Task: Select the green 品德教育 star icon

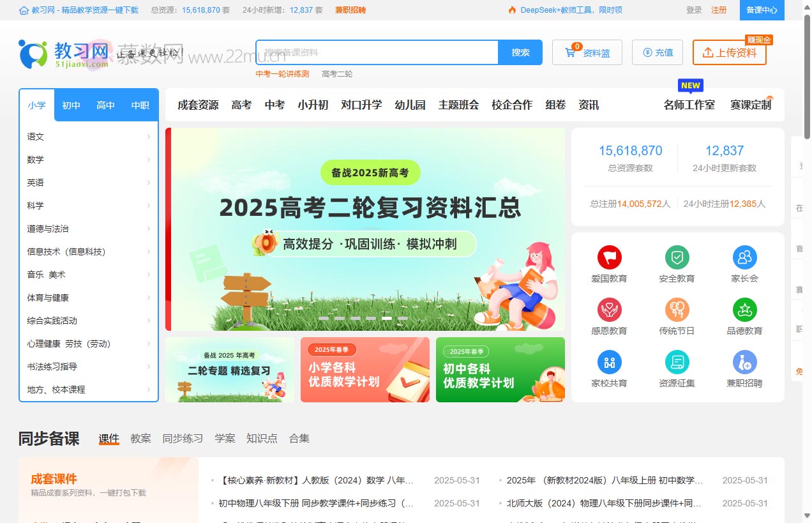Action: coord(744,314)
